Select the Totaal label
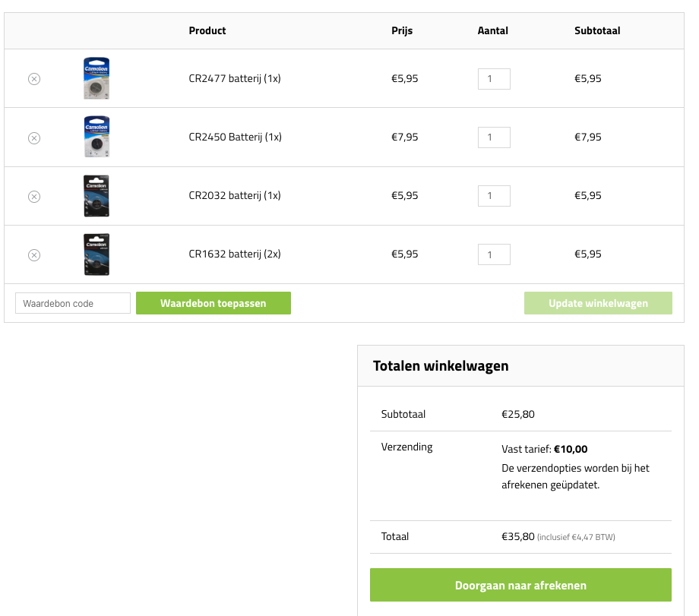 (395, 536)
